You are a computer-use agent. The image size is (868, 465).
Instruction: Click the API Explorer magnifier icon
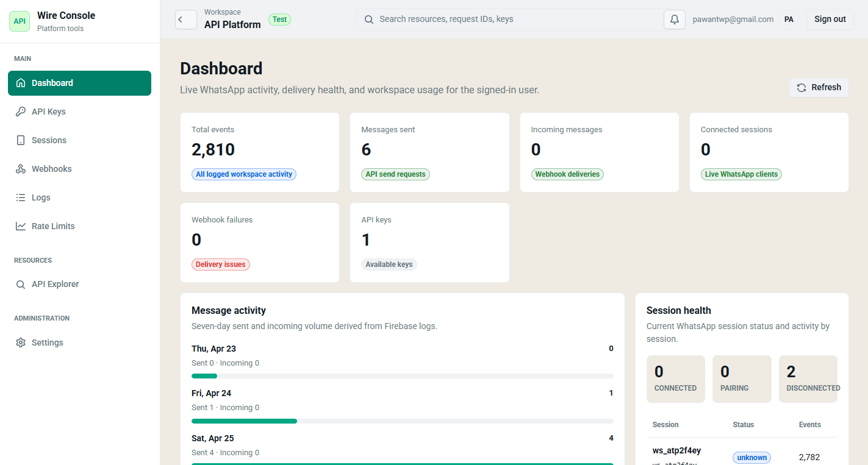(x=21, y=284)
